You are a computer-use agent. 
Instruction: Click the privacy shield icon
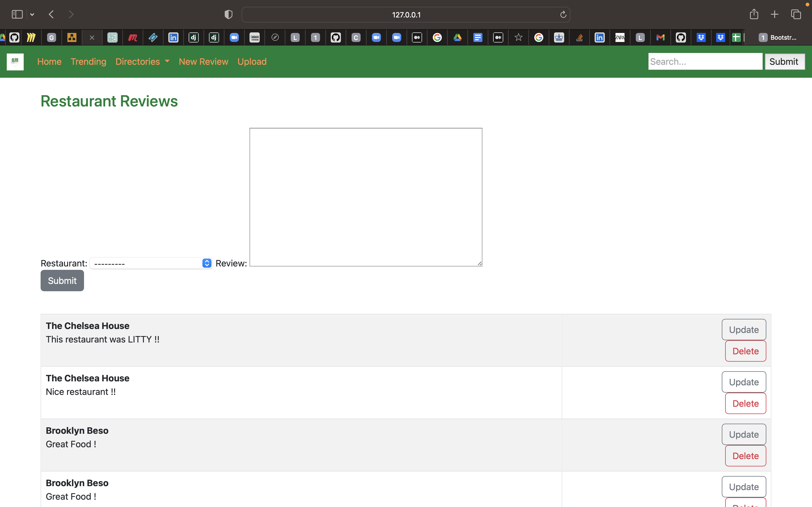click(x=228, y=14)
